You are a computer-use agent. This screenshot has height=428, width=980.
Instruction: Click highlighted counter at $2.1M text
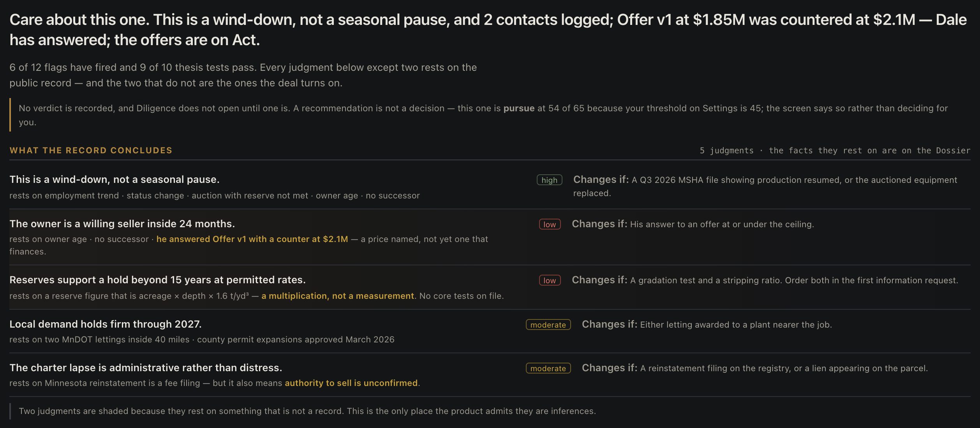(252, 239)
